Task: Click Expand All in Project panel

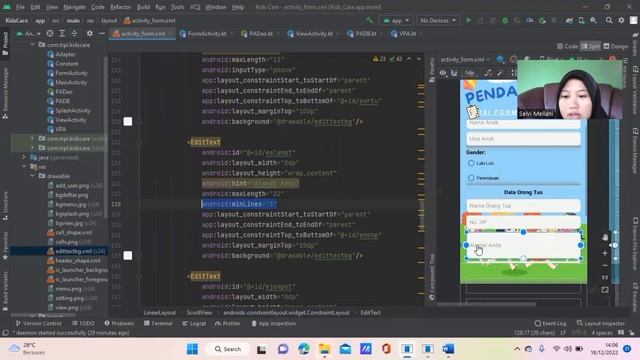Action: [x=62, y=33]
